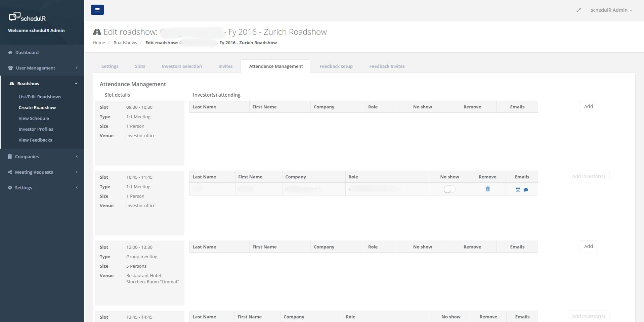This screenshot has height=322, width=644.
Task: Expand the User Management sidebar section
Action: (x=35, y=68)
